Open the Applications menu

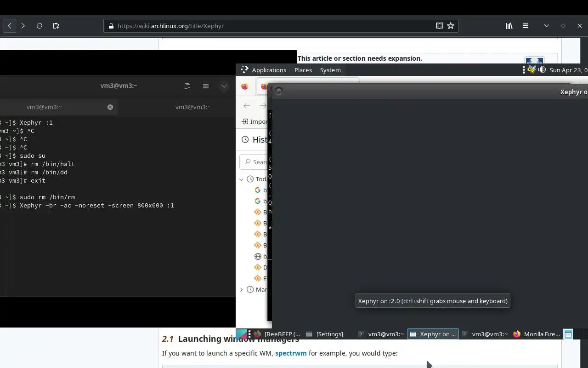pos(264,70)
